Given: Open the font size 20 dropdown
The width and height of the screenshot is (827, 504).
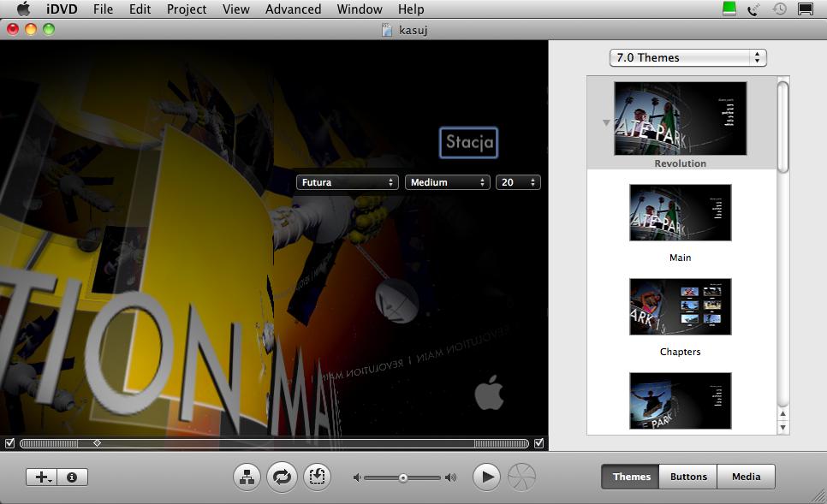Looking at the screenshot, I should click(518, 182).
